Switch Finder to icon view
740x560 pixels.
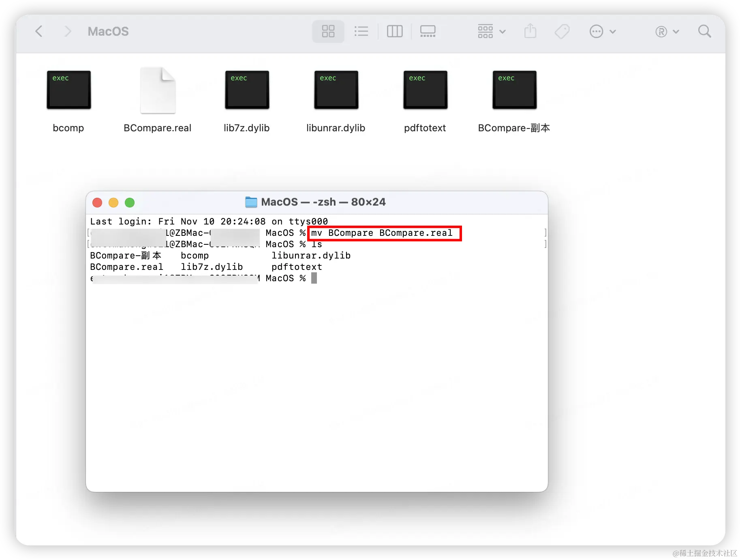[x=328, y=31]
